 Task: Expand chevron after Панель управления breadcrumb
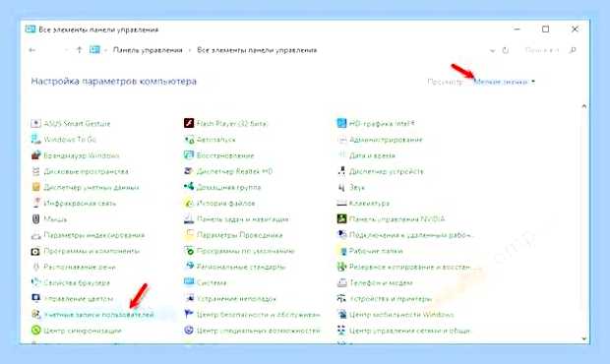coord(190,50)
